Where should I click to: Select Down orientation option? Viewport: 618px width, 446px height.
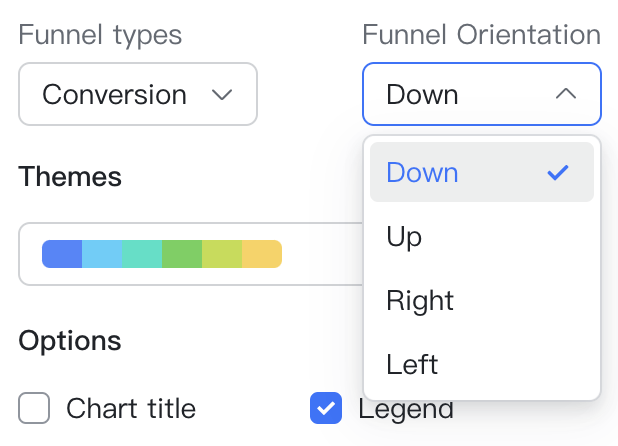click(423, 172)
